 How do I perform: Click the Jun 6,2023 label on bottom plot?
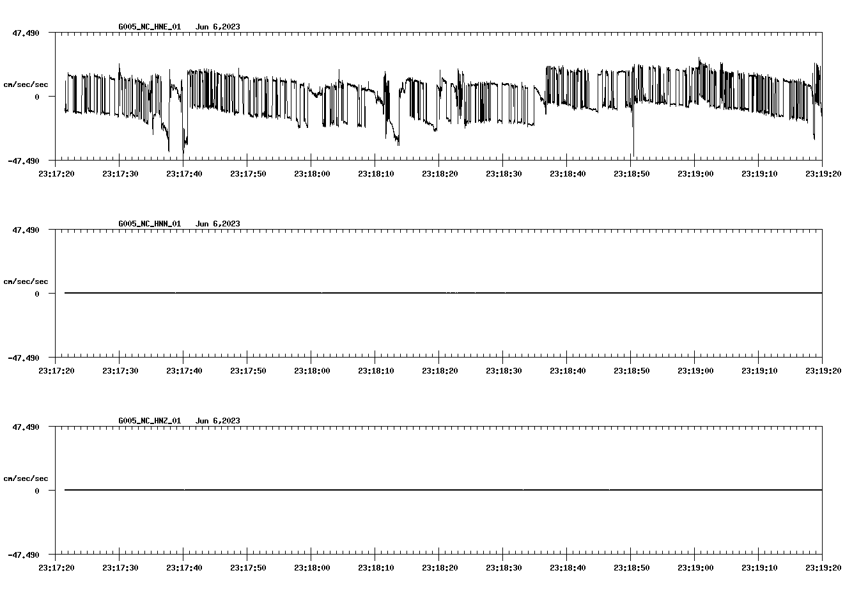click(218, 421)
